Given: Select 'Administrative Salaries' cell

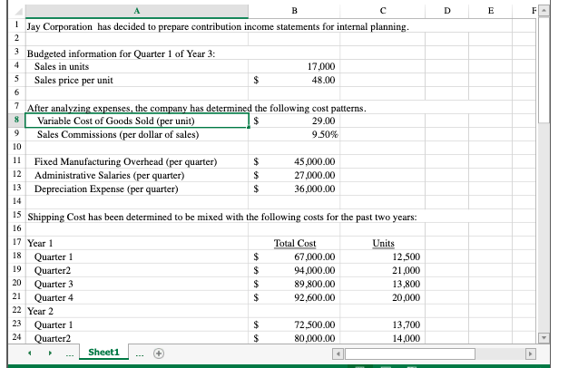Looking at the screenshot, I should [x=136, y=175].
